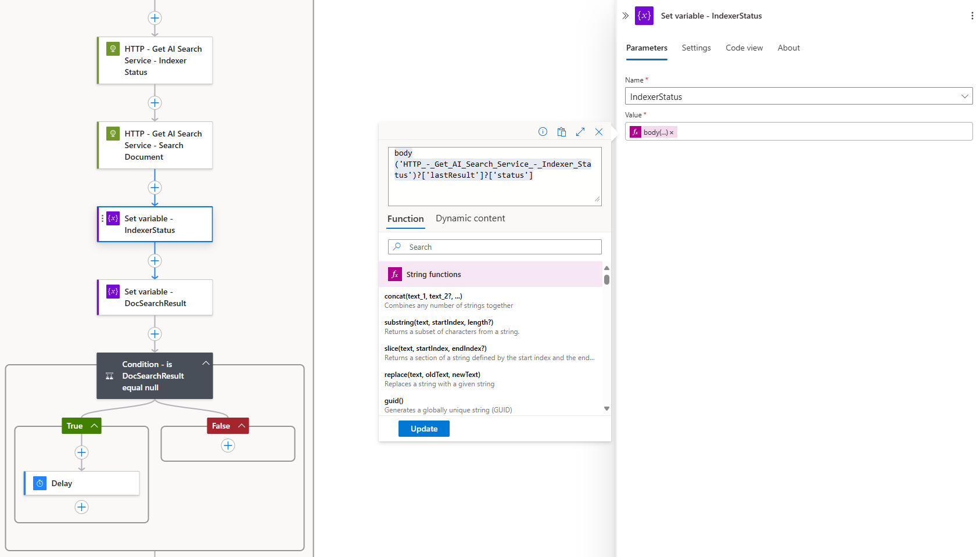Viewport: 980px width, 557px height.
Task: Add action below Set variable DocSearchResult
Action: 155,334
